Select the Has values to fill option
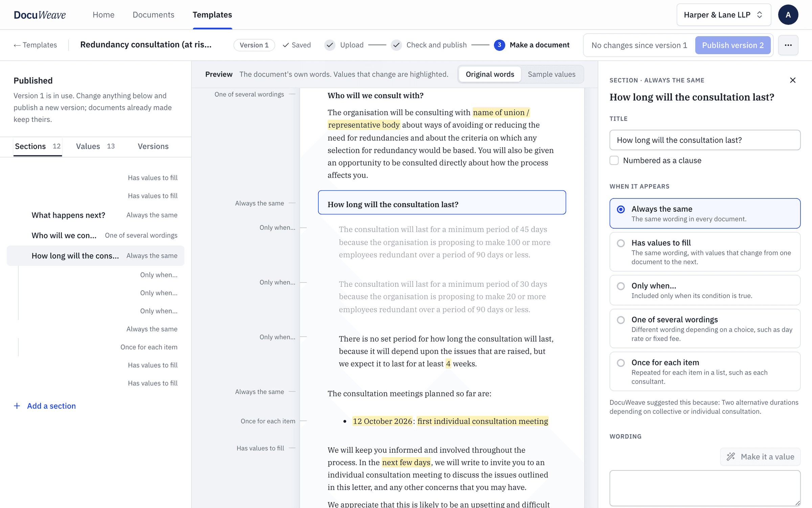The width and height of the screenshot is (812, 508). [x=705, y=252]
